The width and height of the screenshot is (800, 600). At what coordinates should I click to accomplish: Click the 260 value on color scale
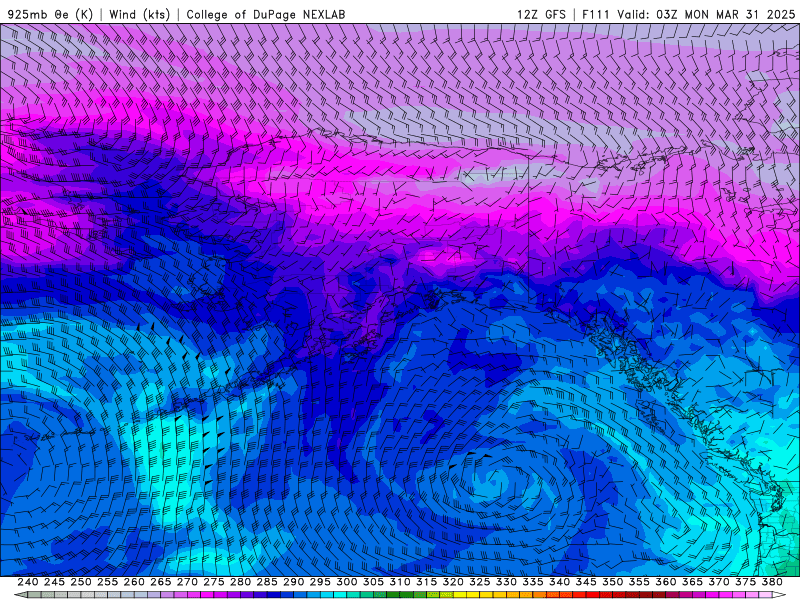click(134, 582)
